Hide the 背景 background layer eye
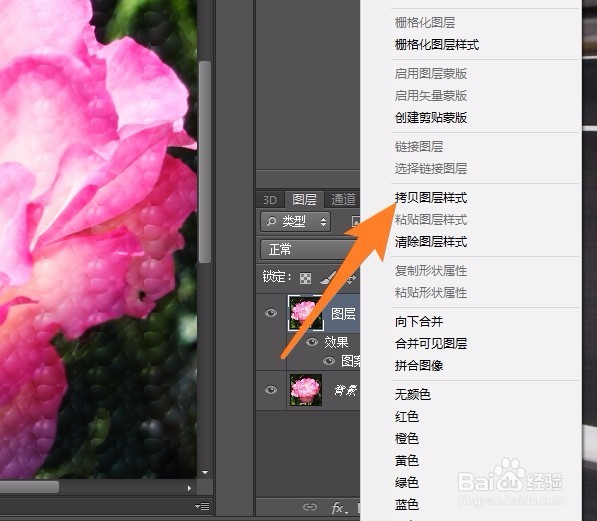The width and height of the screenshot is (597, 521). 271,390
